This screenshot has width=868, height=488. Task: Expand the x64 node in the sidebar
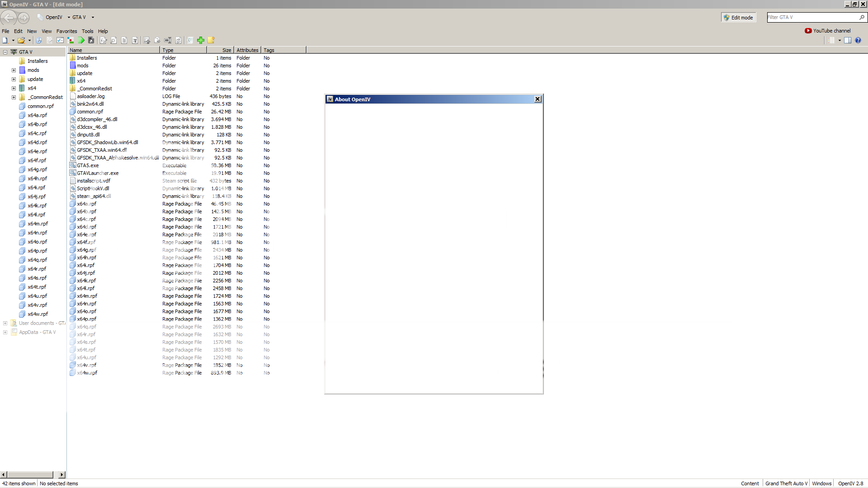[14, 88]
